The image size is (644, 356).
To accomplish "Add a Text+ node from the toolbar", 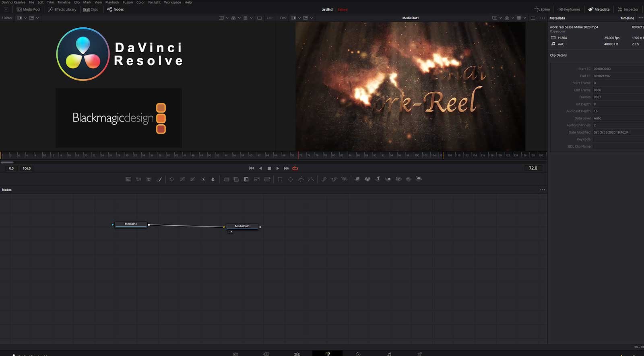I will tap(149, 179).
